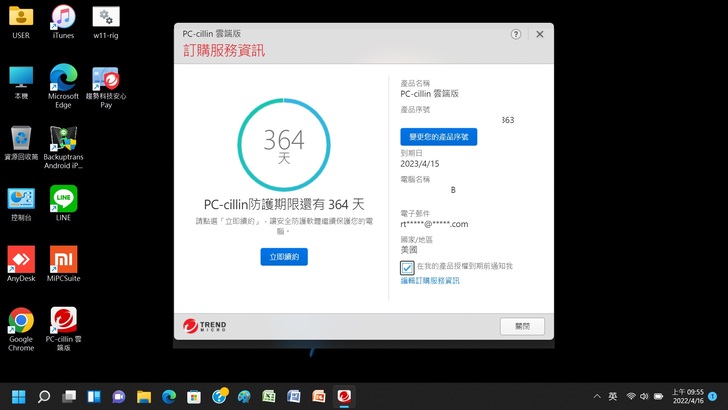The height and width of the screenshot is (410, 728).
Task: Open the taskbar clock and date
Action: [688, 396]
